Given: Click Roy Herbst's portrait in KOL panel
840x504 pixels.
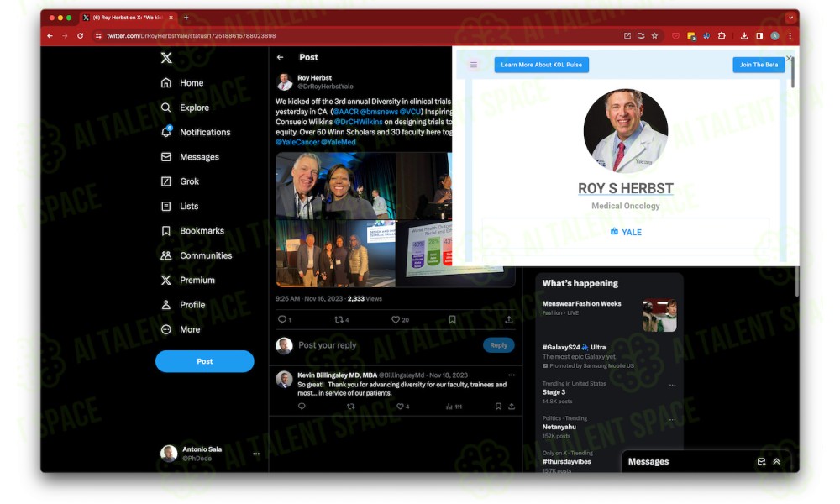Looking at the screenshot, I should point(625,131).
